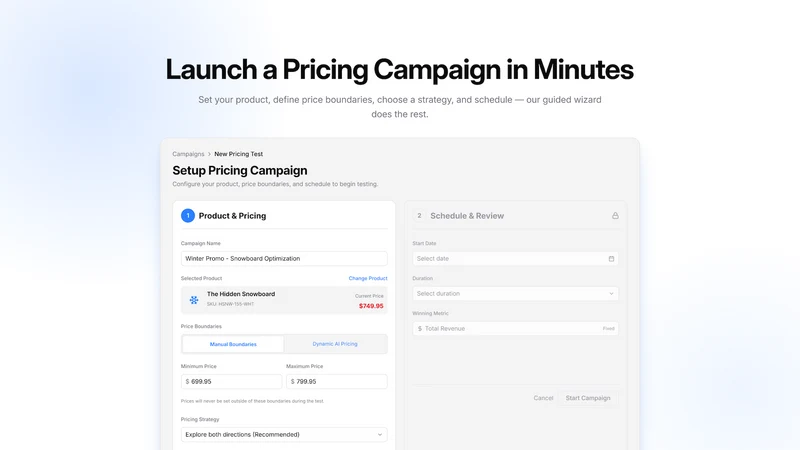Click the step 2 circle badge
800x450 pixels.
click(x=419, y=216)
